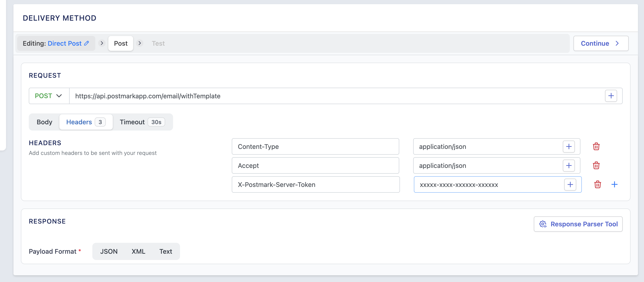Switch to the Body tab

(x=45, y=122)
